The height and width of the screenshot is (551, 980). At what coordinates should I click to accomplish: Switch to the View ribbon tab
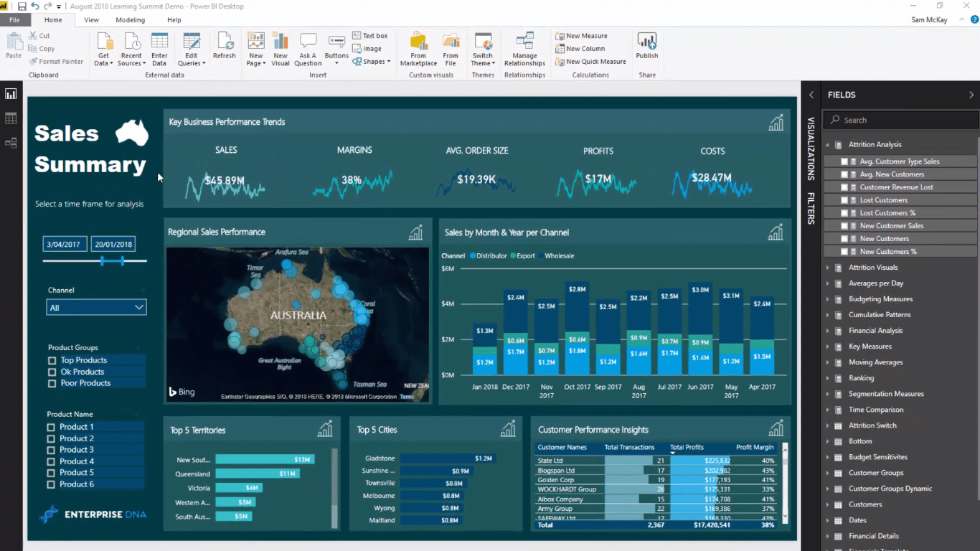(91, 20)
